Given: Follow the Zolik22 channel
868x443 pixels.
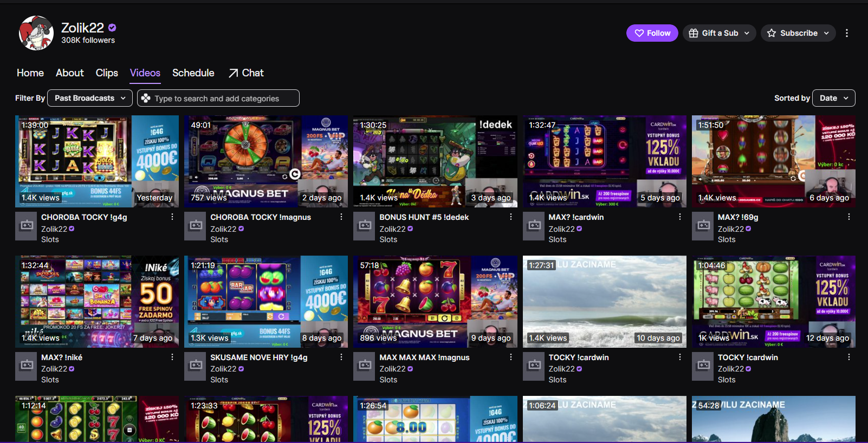Looking at the screenshot, I should (x=652, y=33).
